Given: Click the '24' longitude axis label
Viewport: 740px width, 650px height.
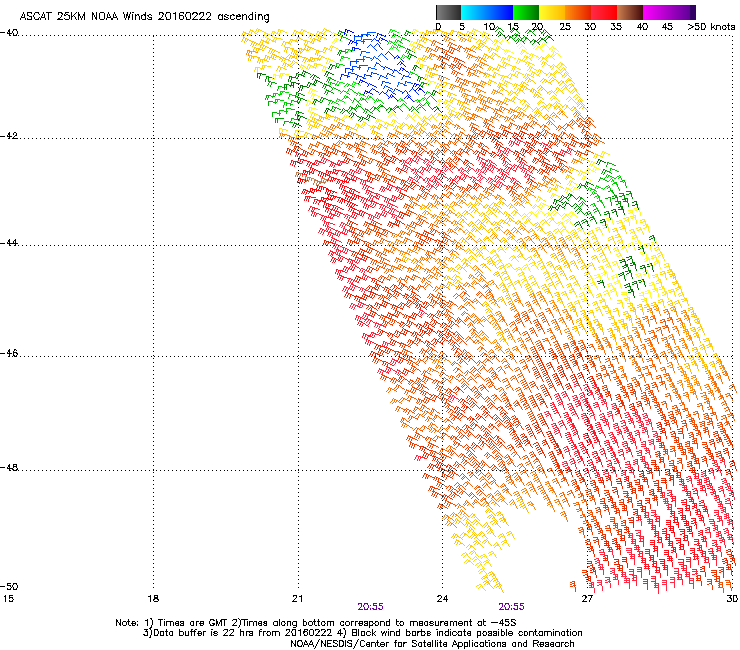Looking at the screenshot, I should (442, 599).
